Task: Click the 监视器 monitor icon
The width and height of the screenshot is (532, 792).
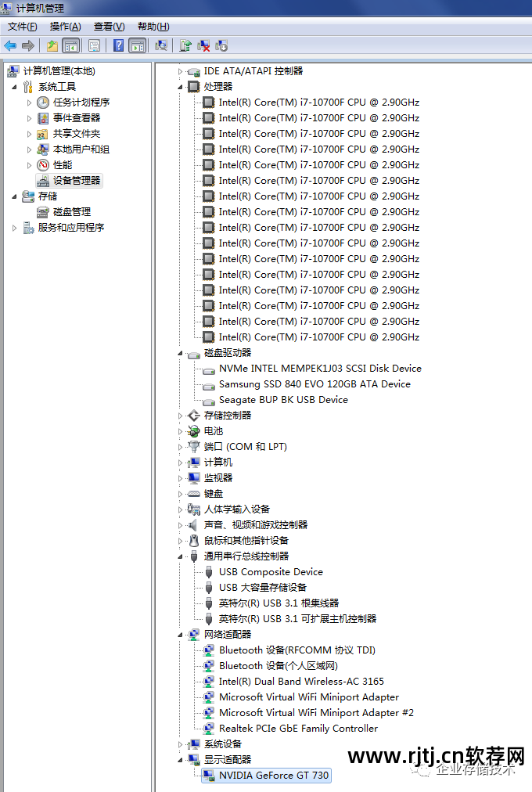Action: (194, 478)
